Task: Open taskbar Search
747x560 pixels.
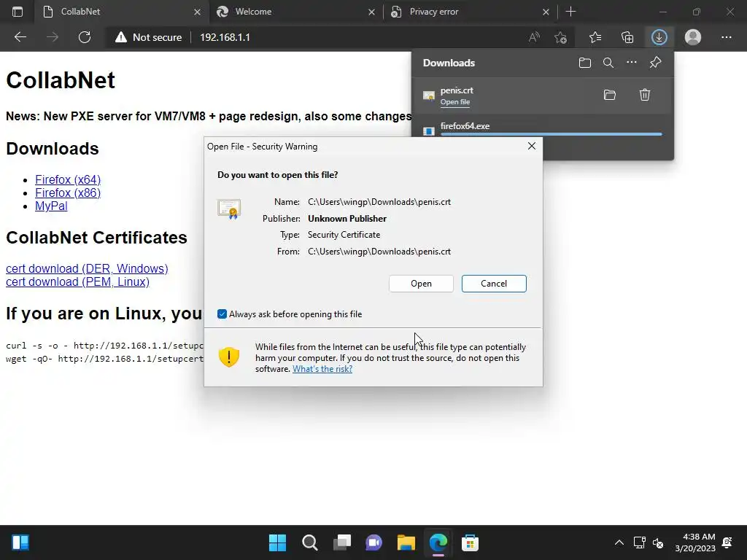Action: tap(309, 542)
